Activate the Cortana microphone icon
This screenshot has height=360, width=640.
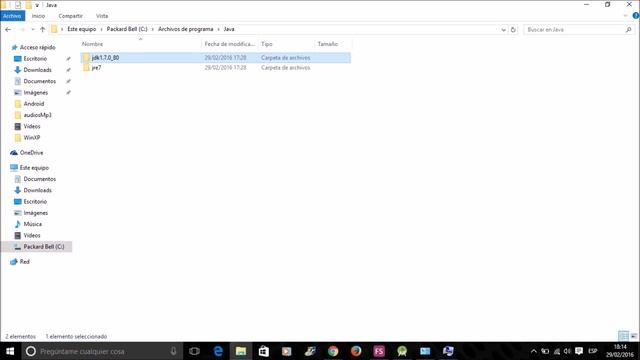(x=173, y=351)
